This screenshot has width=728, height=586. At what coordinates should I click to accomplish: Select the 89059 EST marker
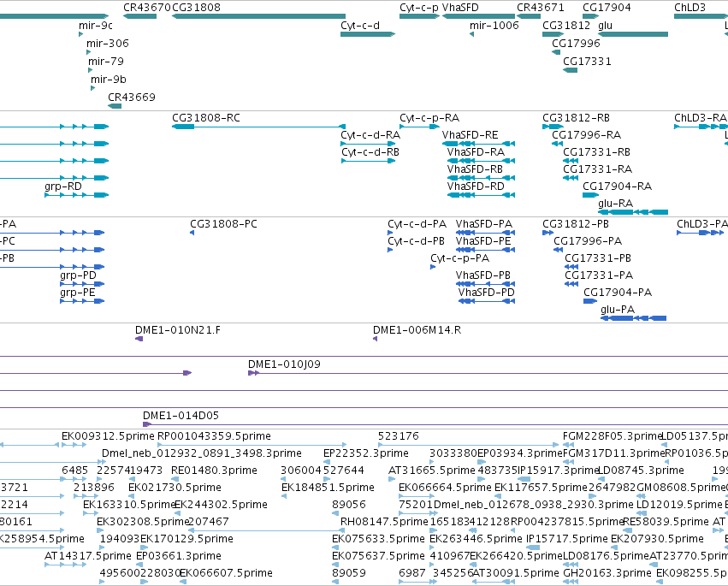pos(334,582)
